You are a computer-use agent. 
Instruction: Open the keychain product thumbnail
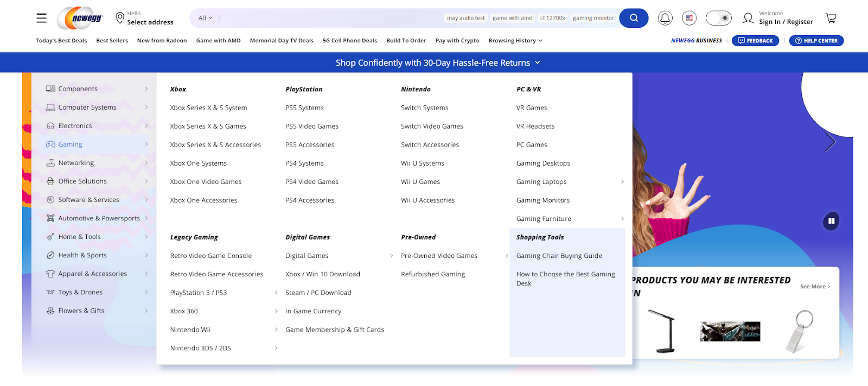799,331
